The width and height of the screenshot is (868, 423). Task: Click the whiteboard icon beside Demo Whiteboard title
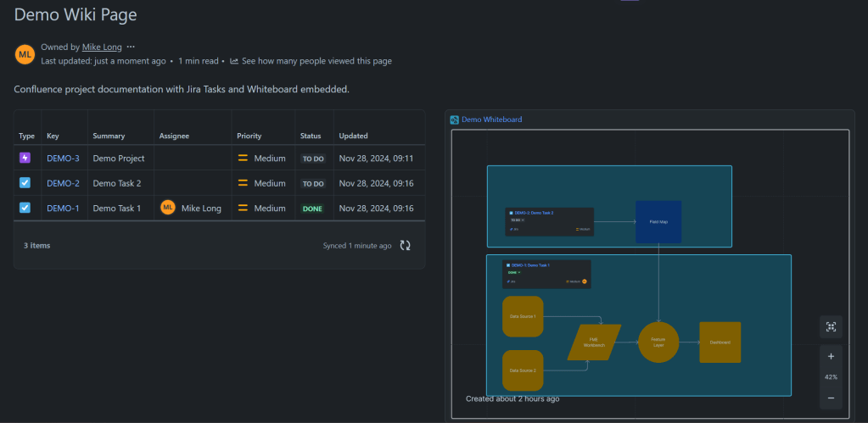tap(455, 120)
